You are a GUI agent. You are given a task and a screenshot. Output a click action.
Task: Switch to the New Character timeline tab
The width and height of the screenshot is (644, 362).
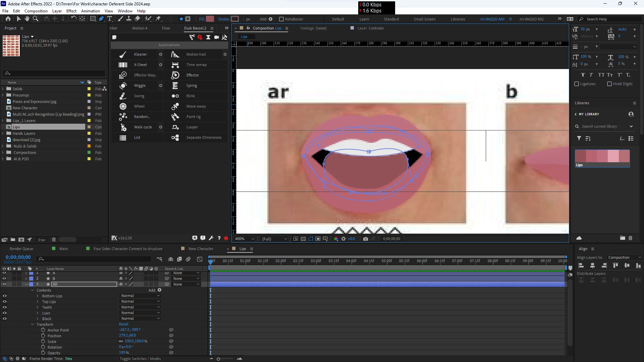coord(201,249)
